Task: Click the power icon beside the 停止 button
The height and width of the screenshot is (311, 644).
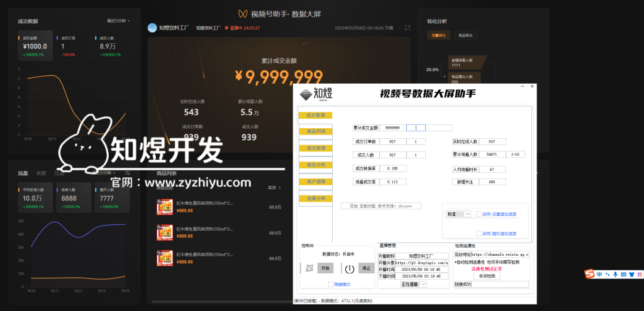Action: click(350, 268)
